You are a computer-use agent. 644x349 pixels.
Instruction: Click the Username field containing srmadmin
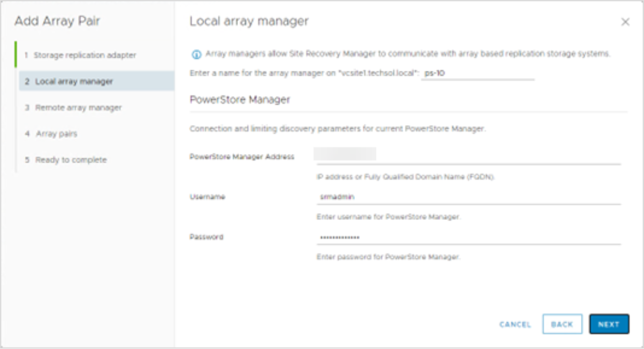click(469, 197)
